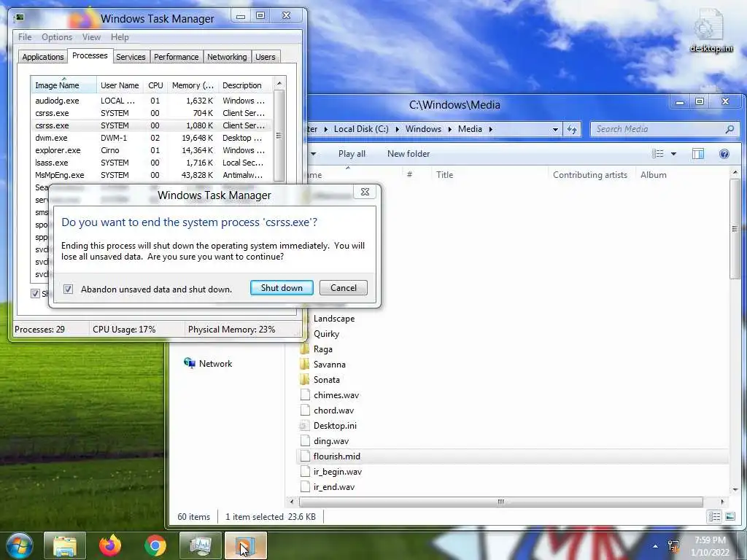Select the audiodg.exe process row

coord(152,101)
